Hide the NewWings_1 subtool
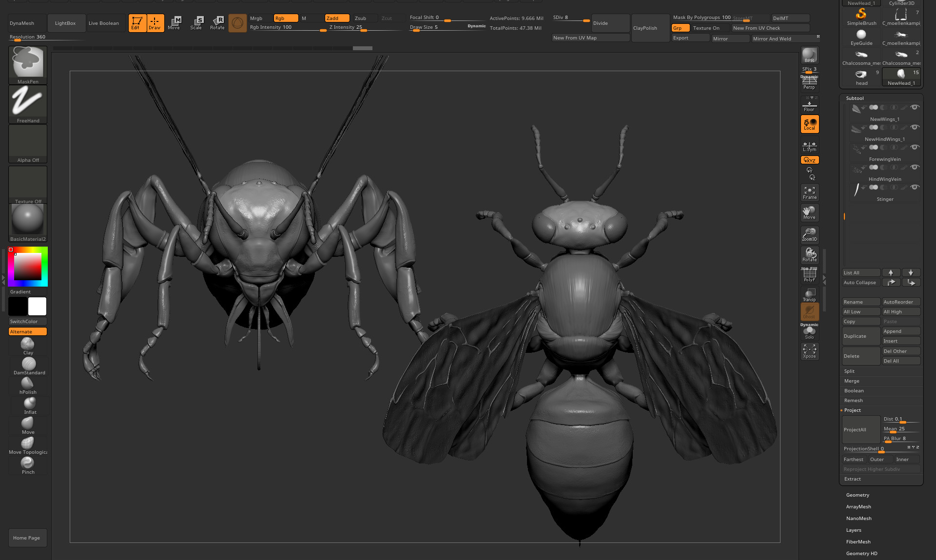The width and height of the screenshot is (936, 560). [915, 107]
